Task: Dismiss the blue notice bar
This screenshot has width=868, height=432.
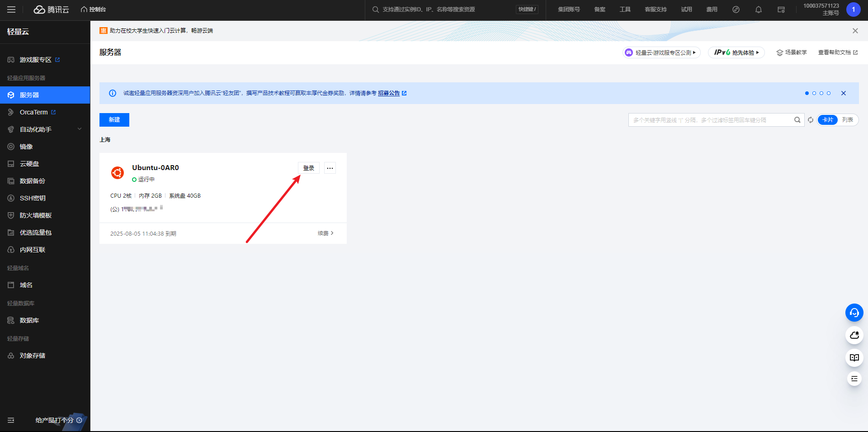Action: pos(843,93)
